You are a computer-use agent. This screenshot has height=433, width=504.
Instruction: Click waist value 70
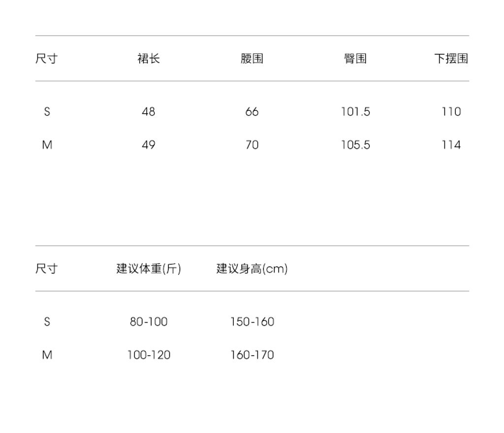[x=252, y=145]
